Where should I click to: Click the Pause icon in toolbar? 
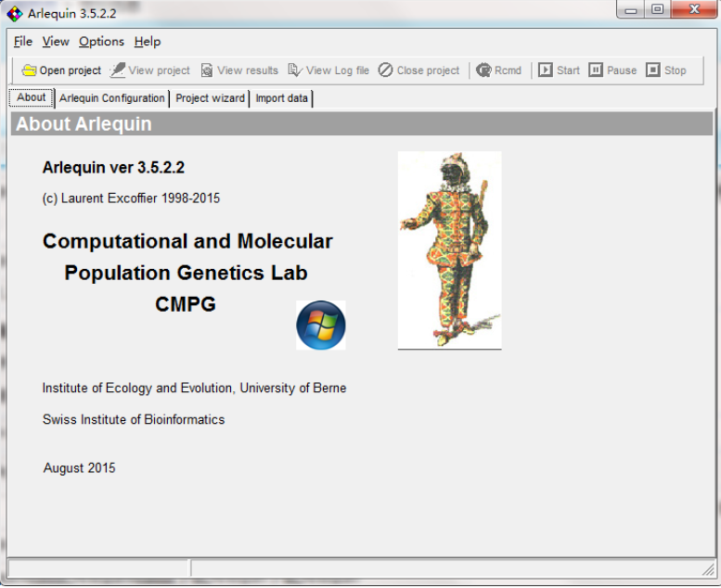coord(596,70)
